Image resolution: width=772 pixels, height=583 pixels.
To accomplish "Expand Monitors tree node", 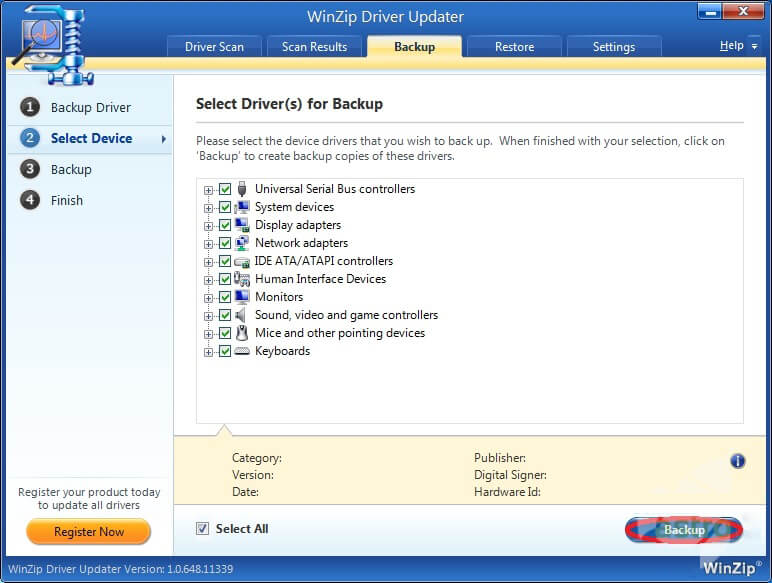I will pyautogui.click(x=208, y=298).
